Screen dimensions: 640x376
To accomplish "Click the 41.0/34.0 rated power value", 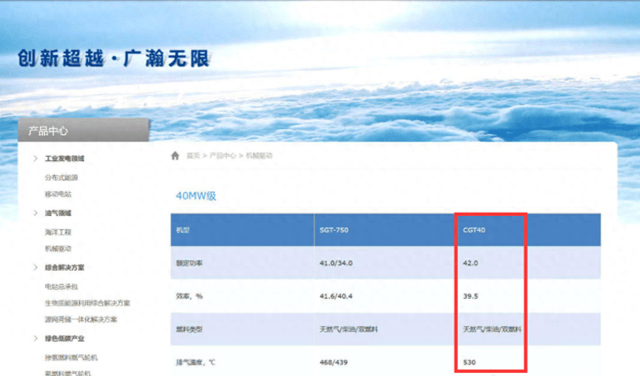I will 336,263.
